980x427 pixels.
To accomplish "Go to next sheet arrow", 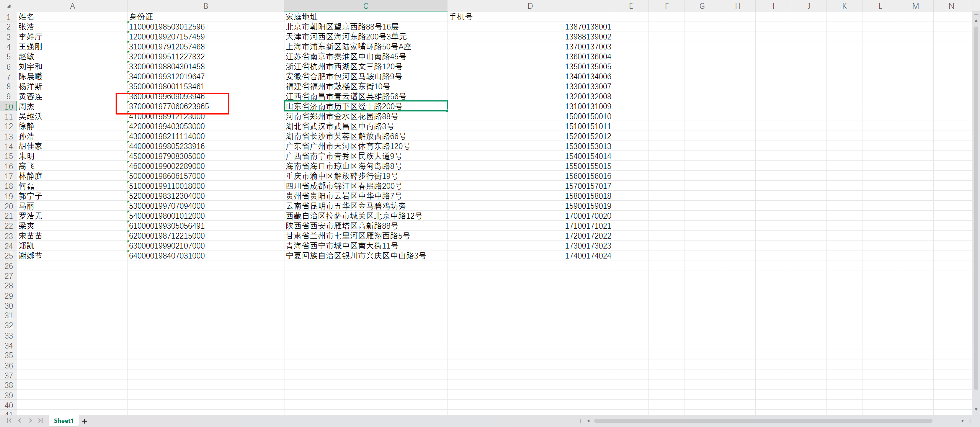I will pyautogui.click(x=30, y=420).
